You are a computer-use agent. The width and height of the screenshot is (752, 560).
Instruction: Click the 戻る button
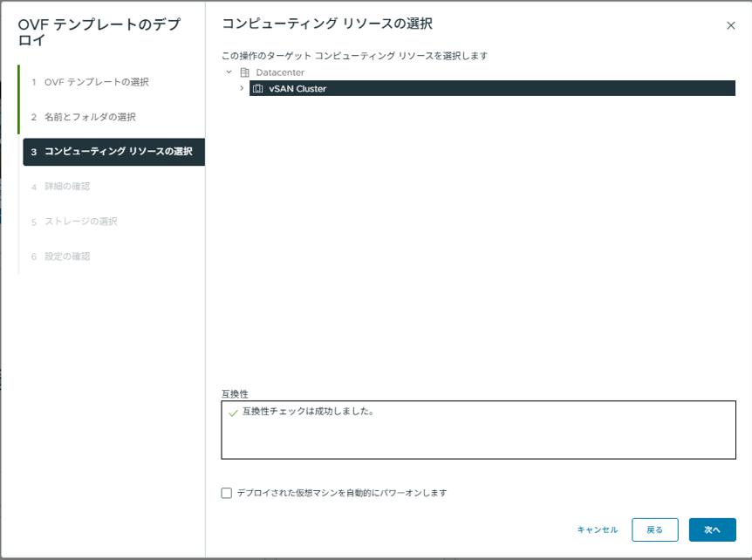[654, 529]
